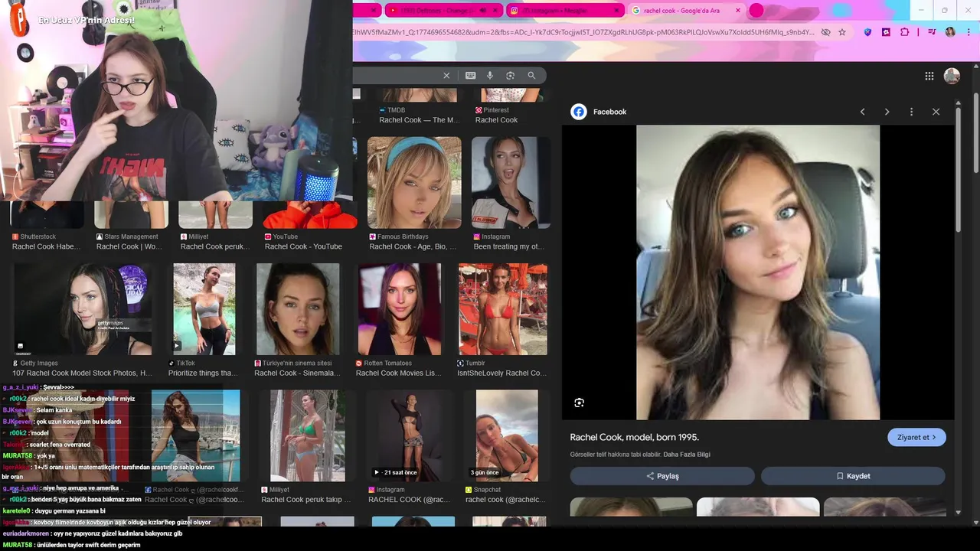Screen dimensions: 980x551
Task: Close the image preview panel
Action: 936,112
